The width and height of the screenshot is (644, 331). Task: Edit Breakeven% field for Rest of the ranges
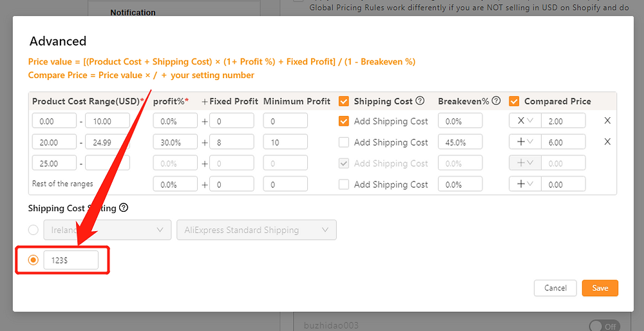460,184
